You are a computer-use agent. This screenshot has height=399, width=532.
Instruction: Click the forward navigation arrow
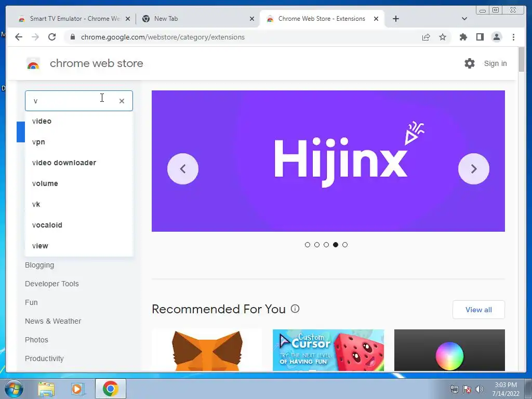(35, 37)
